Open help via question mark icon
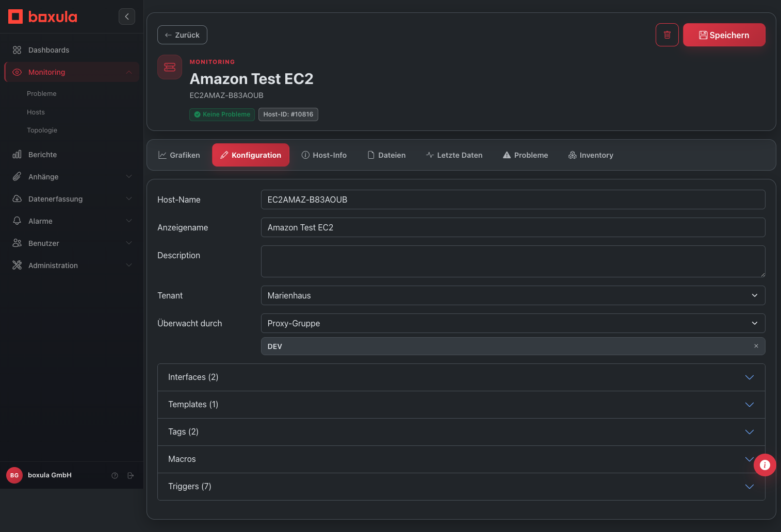 (115, 475)
